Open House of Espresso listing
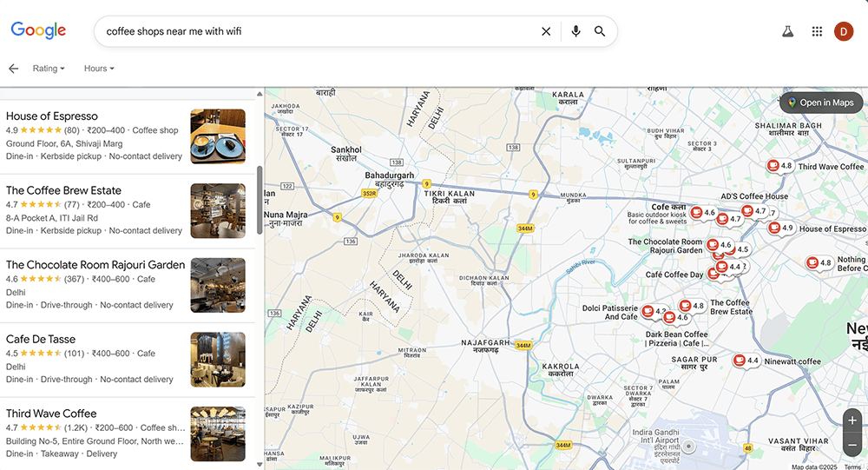Screen dimensions: 868x470 [x=52, y=116]
